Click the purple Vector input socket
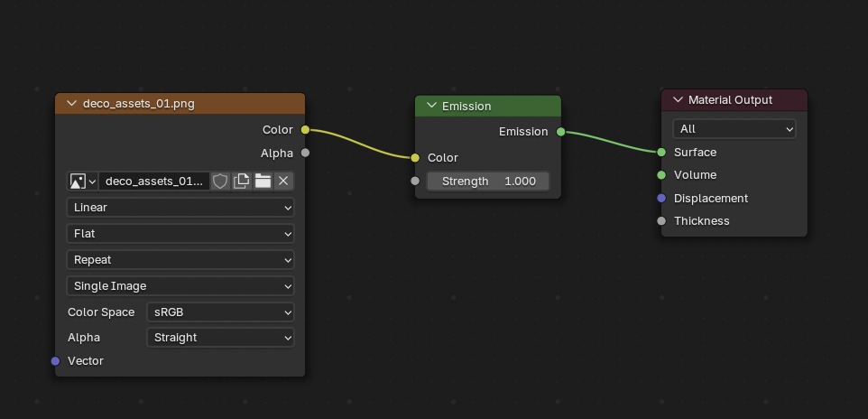 coord(56,361)
